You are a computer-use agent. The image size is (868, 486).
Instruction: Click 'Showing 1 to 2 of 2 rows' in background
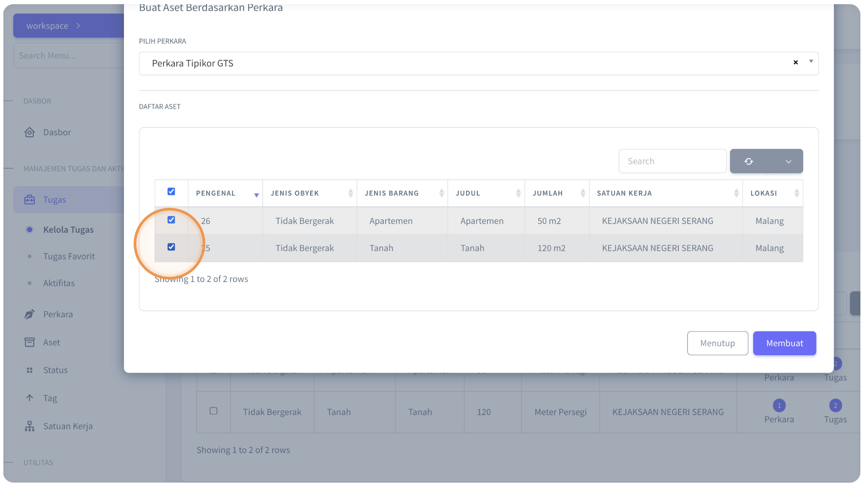[243, 450]
